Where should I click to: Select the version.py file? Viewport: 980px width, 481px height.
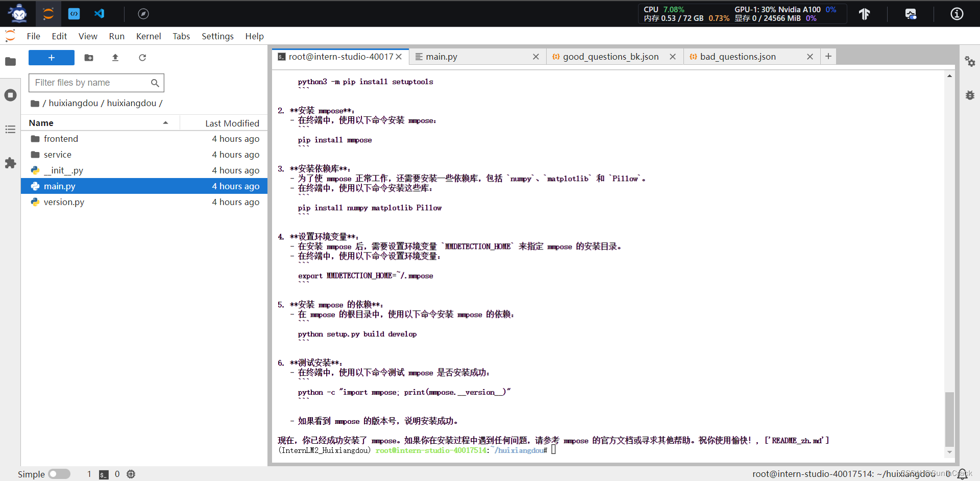144,202
